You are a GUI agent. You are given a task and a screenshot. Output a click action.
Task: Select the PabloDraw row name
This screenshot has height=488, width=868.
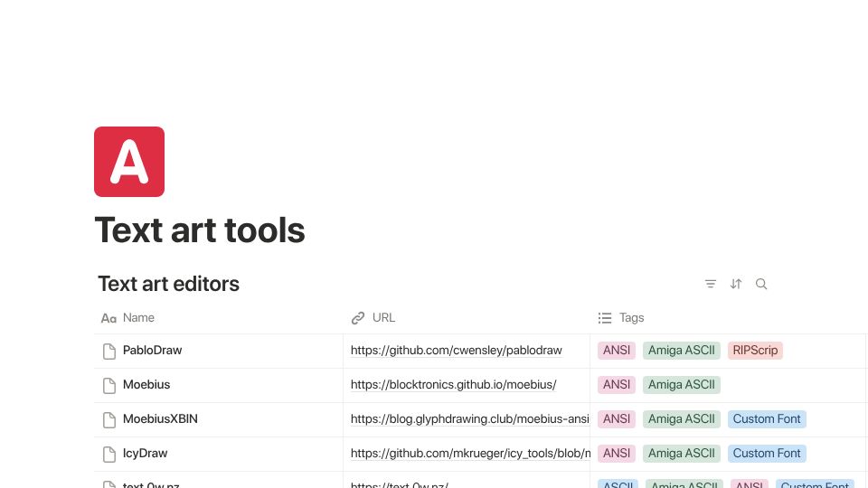(x=152, y=351)
